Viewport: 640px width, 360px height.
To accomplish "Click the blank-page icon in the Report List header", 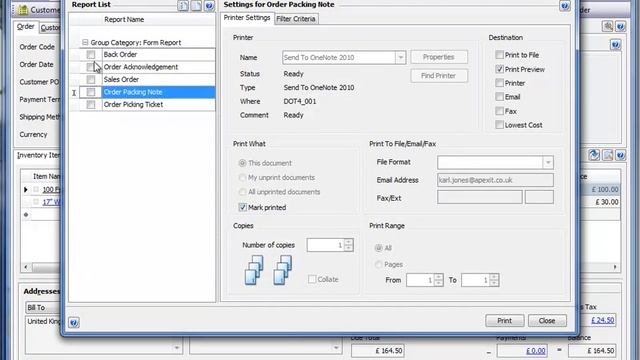I will click(196, 5).
